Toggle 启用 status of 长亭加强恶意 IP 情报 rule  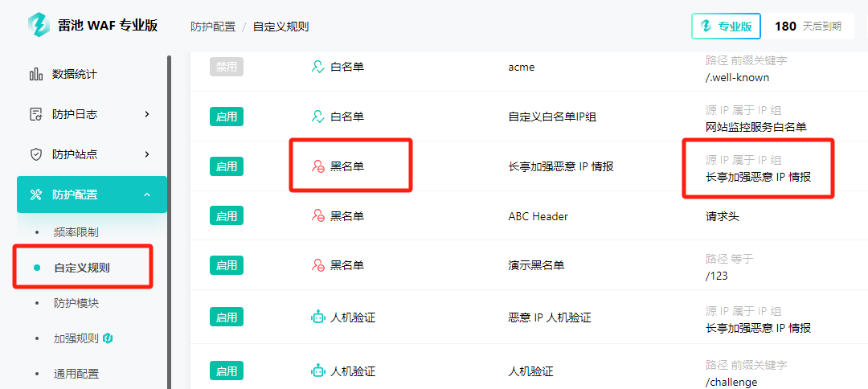pos(227,166)
